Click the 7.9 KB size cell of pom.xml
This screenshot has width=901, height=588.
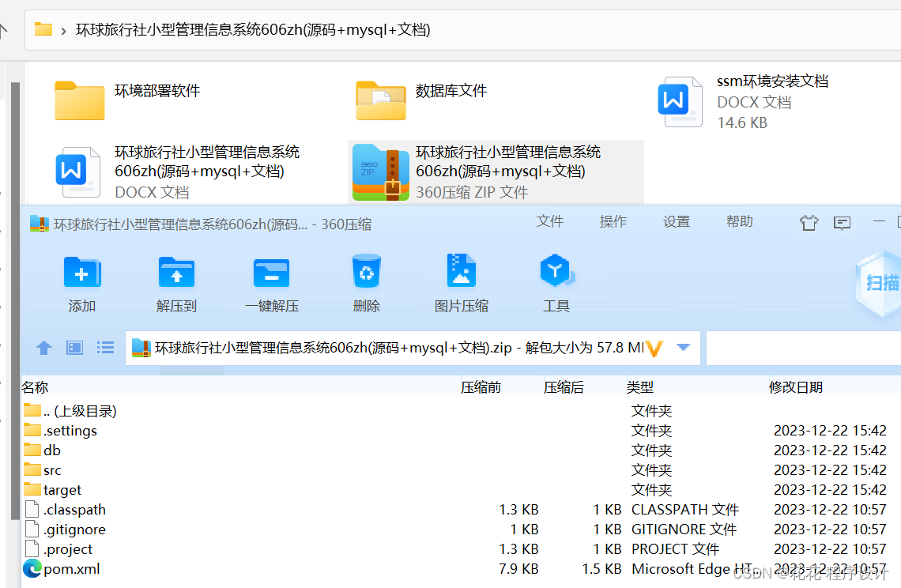(x=518, y=569)
